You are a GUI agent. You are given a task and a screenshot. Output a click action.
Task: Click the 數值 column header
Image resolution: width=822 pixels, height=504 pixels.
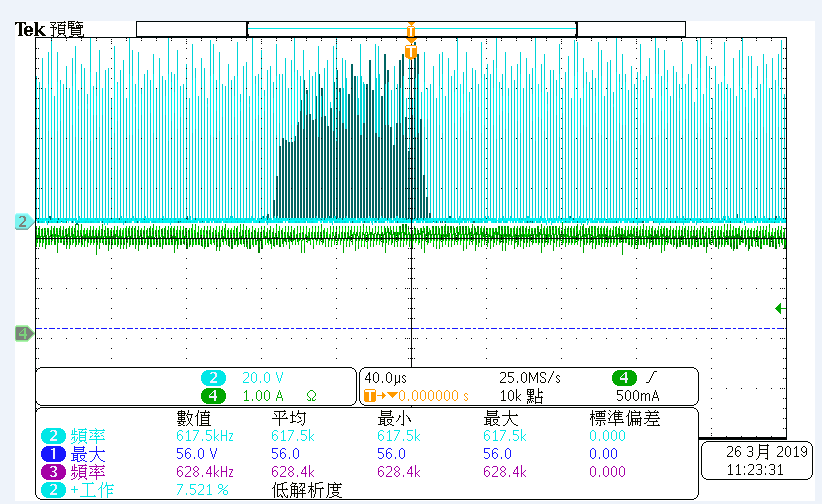tap(194, 419)
